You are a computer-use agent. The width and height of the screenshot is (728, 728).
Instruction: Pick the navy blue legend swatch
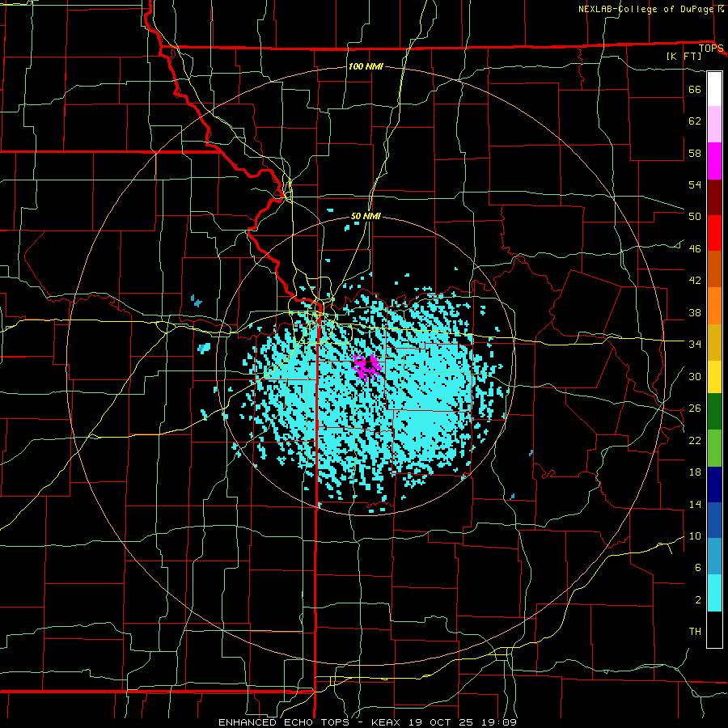714,485
